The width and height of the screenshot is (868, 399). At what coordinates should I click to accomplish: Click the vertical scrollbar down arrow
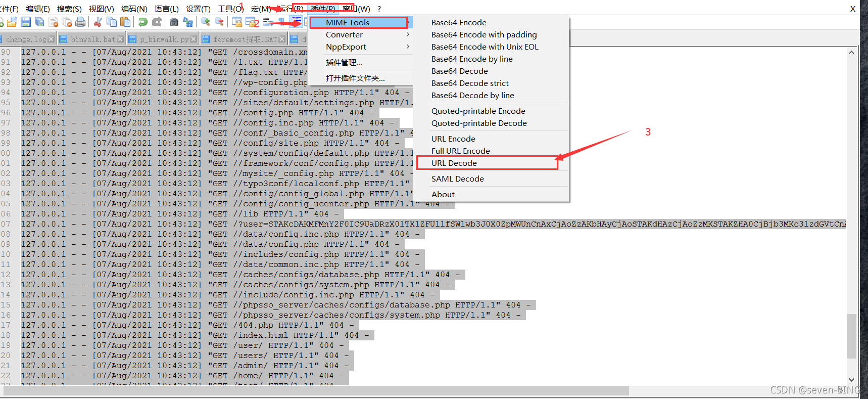(x=851, y=380)
